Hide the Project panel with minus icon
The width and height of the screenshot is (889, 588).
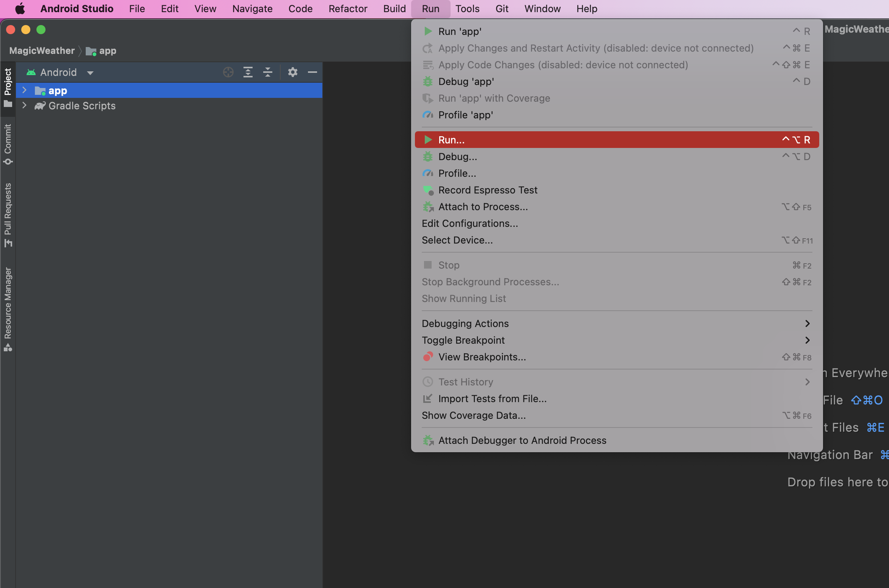tap(312, 72)
